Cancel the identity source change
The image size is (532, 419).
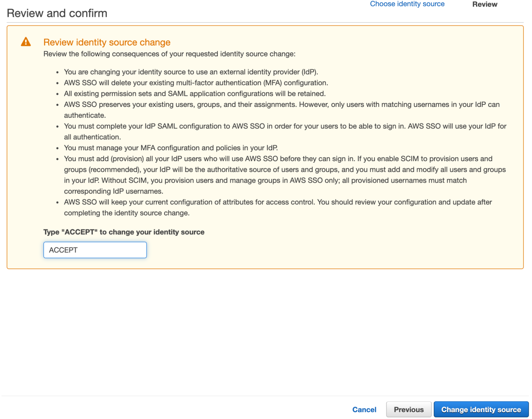364,409
